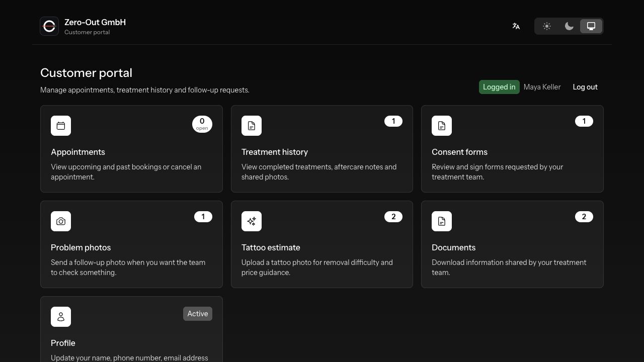Click the 'View upcoming and past bookings' description

coord(126,172)
